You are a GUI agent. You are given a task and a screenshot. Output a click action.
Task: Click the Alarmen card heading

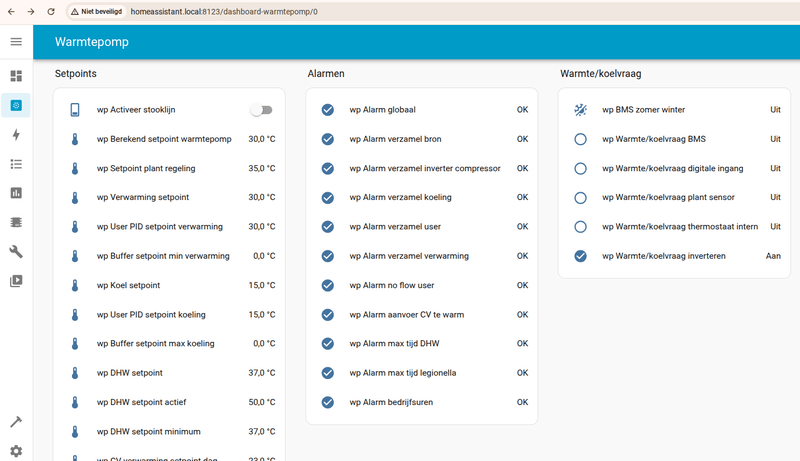coord(326,73)
